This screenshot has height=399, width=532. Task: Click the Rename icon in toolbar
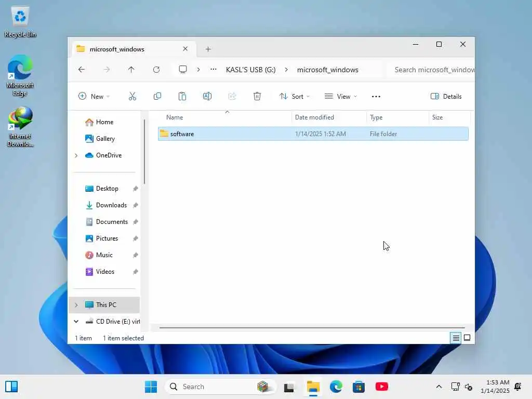[x=207, y=96]
